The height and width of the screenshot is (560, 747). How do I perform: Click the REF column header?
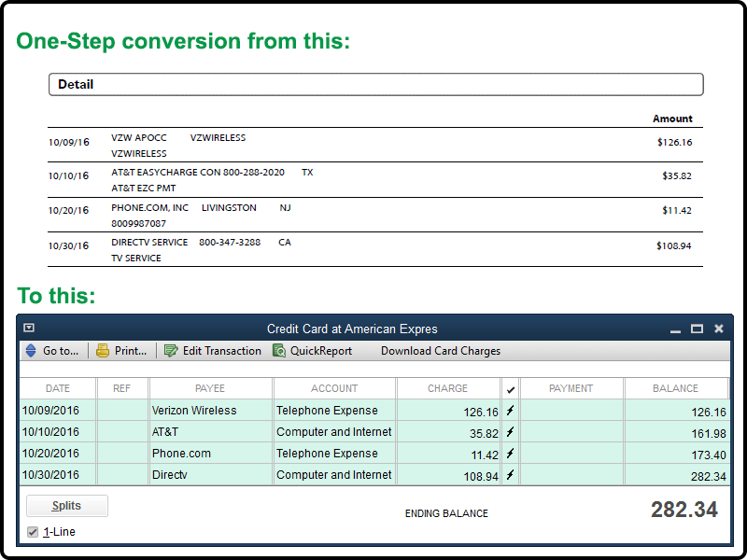pyautogui.click(x=122, y=388)
